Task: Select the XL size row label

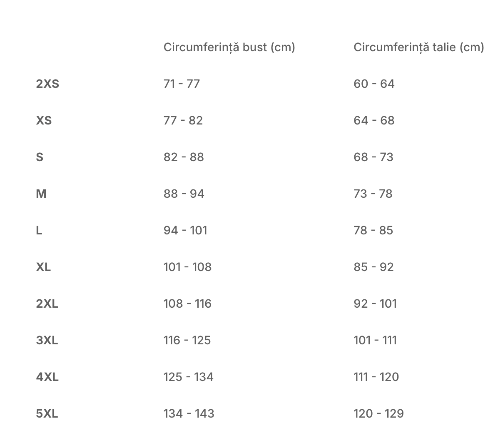Action: [43, 267]
